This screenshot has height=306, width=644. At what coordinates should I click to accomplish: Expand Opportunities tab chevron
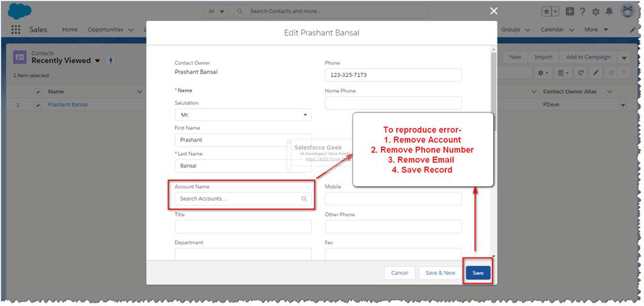[131, 30]
